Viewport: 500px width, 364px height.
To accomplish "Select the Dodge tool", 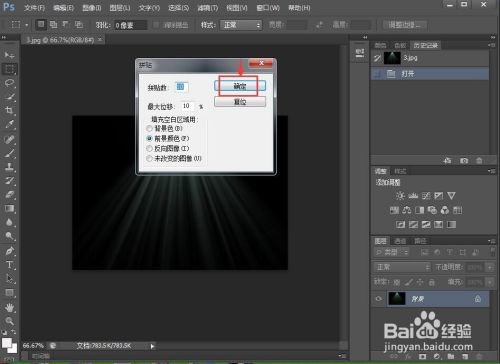I will pos(9,236).
